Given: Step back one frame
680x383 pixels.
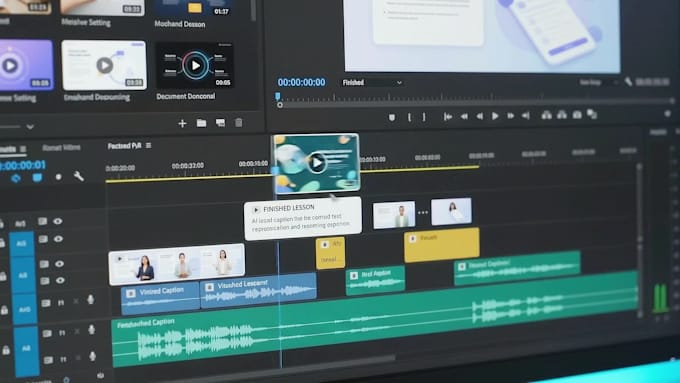Looking at the screenshot, I should pyautogui.click(x=464, y=116).
